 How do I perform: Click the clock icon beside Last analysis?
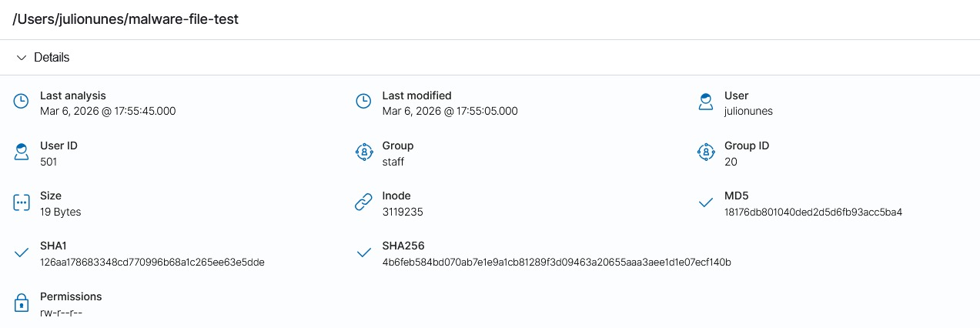pyautogui.click(x=22, y=102)
